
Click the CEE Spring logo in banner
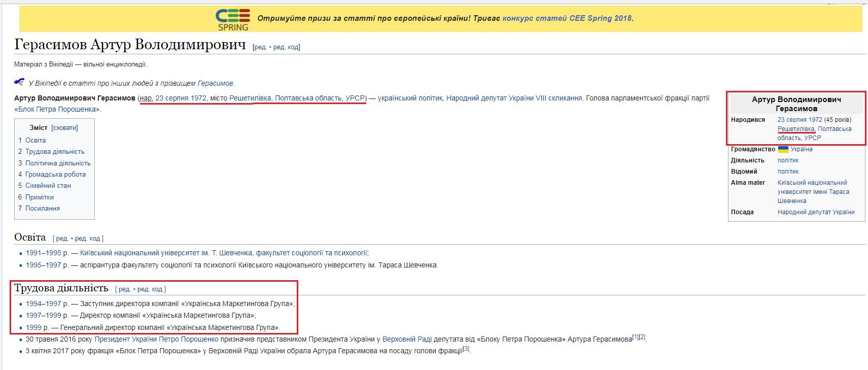click(233, 19)
